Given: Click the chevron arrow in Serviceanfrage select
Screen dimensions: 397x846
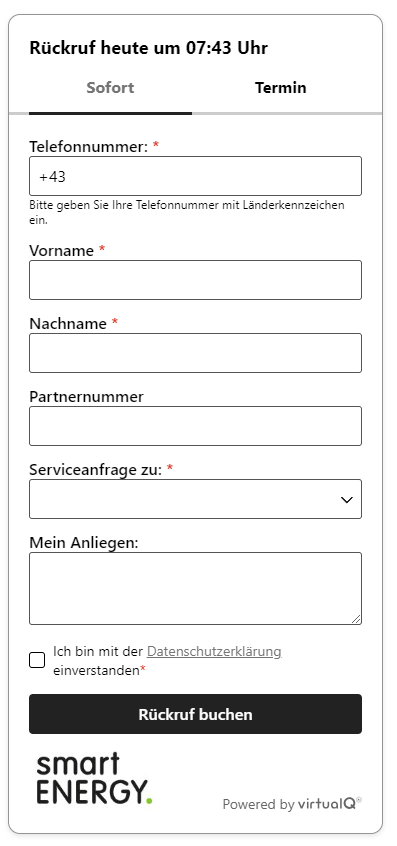Looking at the screenshot, I should 347,500.
